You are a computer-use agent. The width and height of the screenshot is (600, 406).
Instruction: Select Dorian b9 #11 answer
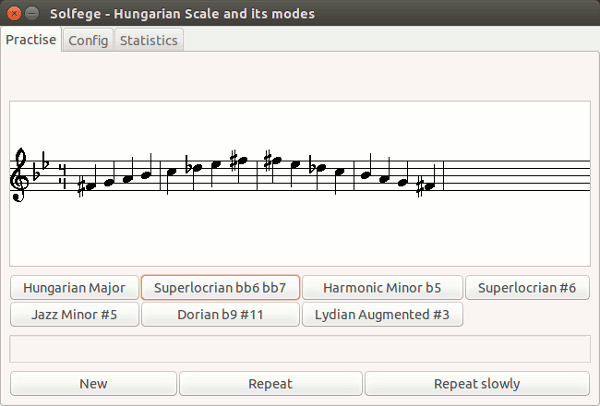point(220,314)
